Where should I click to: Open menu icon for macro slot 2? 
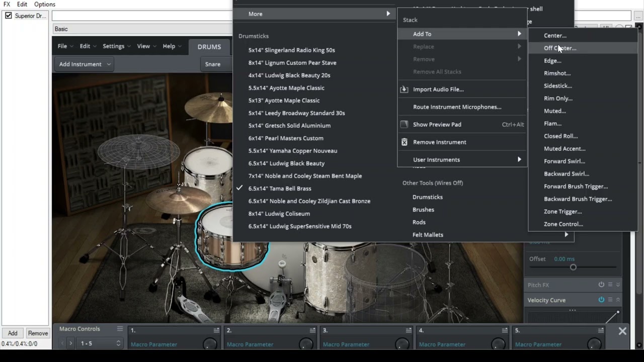click(312, 330)
